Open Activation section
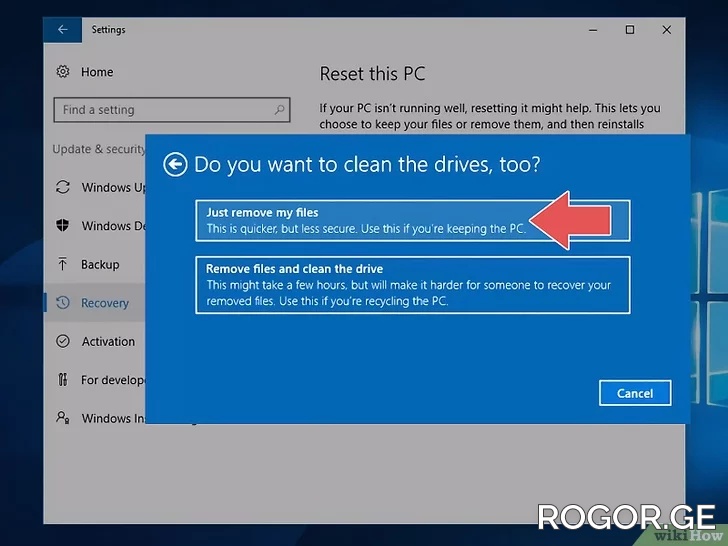The image size is (728, 546). (108, 341)
